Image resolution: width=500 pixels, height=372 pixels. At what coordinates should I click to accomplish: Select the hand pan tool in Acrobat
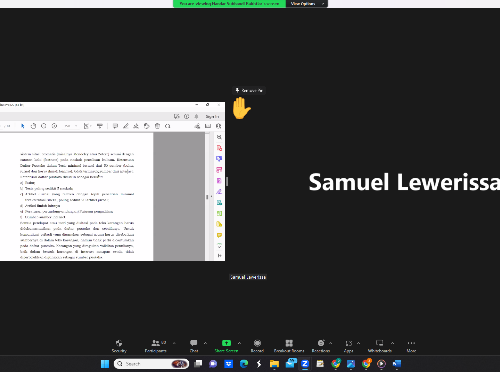(33, 126)
